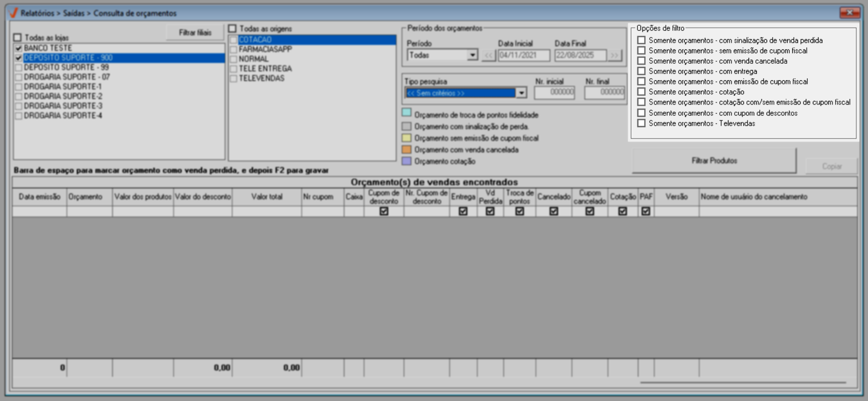Toggle the checkbox under 'Cupom cancelado' column
This screenshot has height=401, width=868.
pyautogui.click(x=589, y=211)
